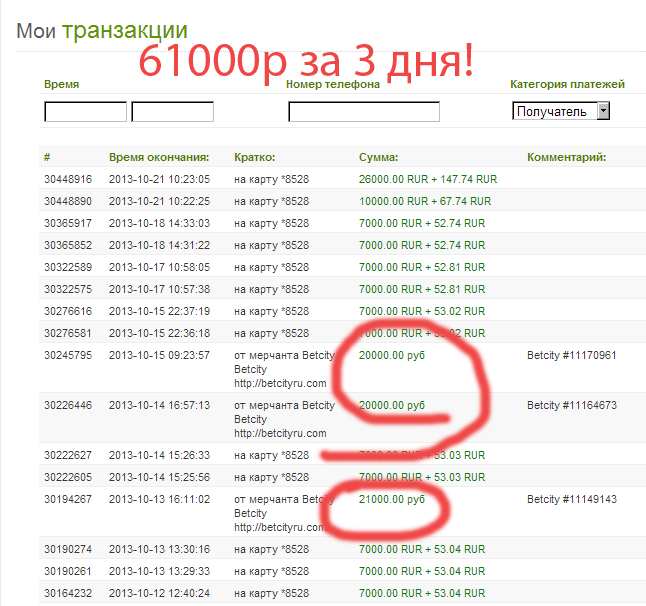
Task: Click comment Betcity #11164673
Action: pyautogui.click(x=571, y=405)
